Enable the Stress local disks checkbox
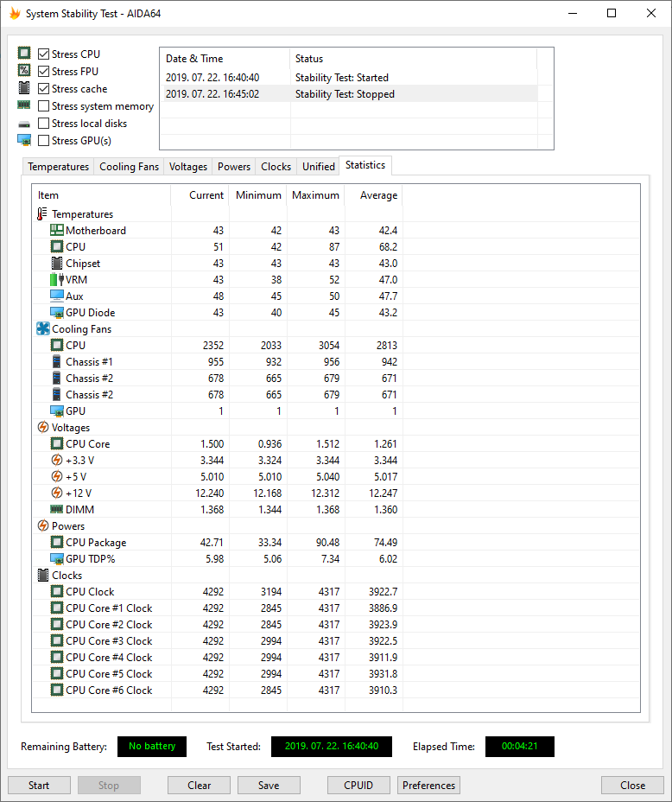Screen dimensions: 672x802 coord(44,124)
